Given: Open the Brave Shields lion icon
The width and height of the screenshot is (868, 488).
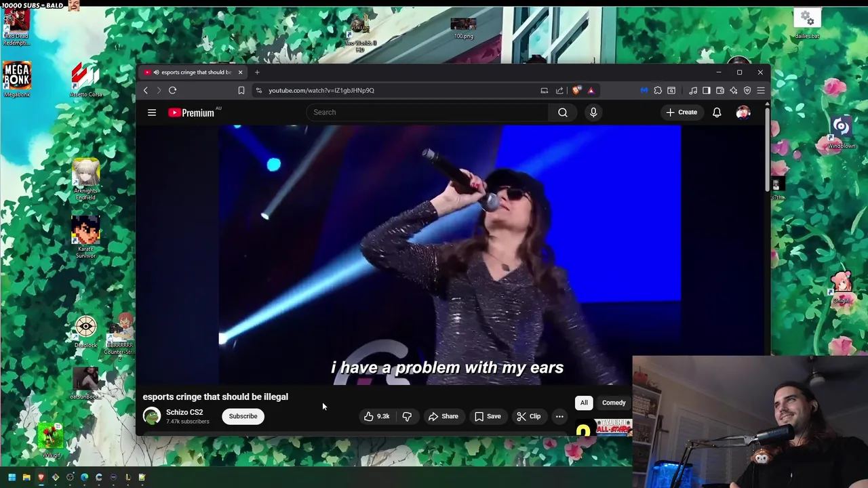Looking at the screenshot, I should [576, 90].
